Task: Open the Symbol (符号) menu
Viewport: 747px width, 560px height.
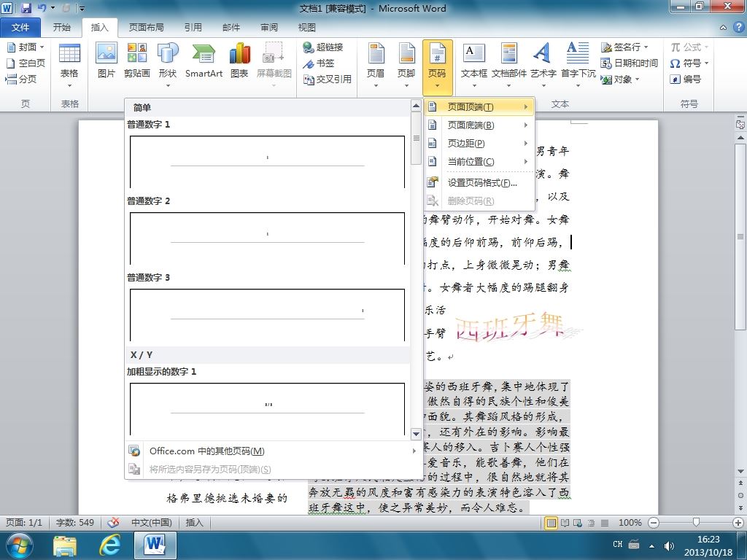Action: click(x=689, y=63)
